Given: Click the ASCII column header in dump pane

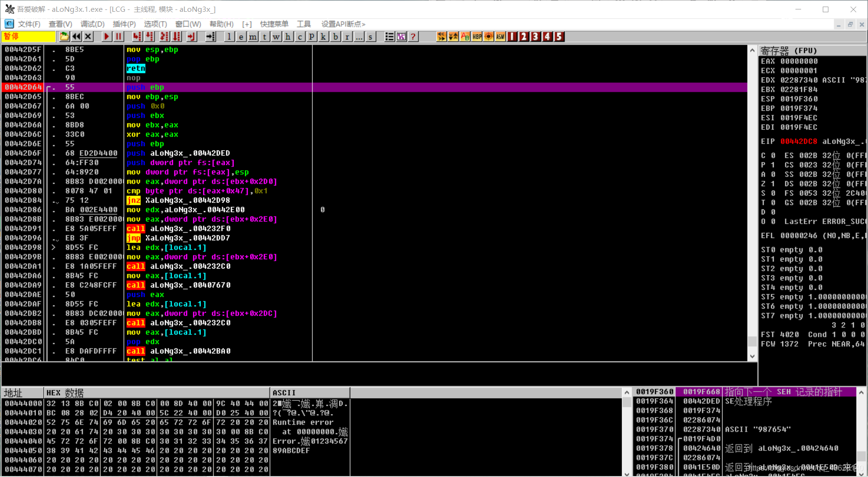Looking at the screenshot, I should coord(310,393).
